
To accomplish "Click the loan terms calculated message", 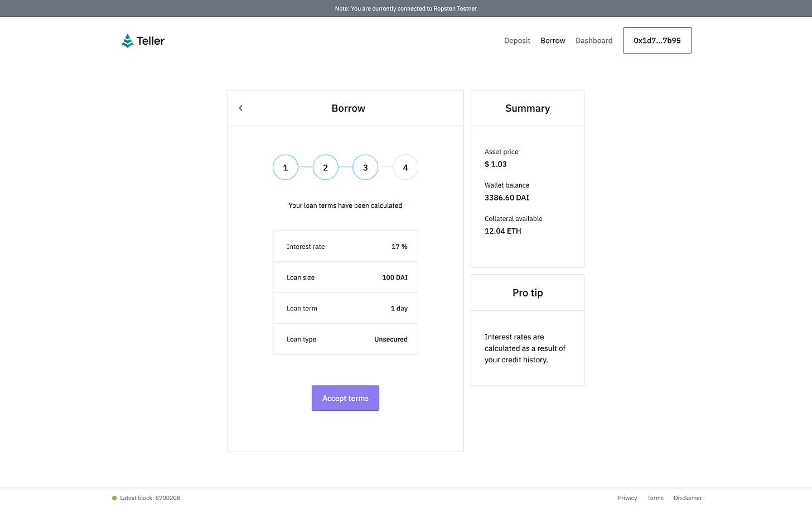I will [x=345, y=205].
